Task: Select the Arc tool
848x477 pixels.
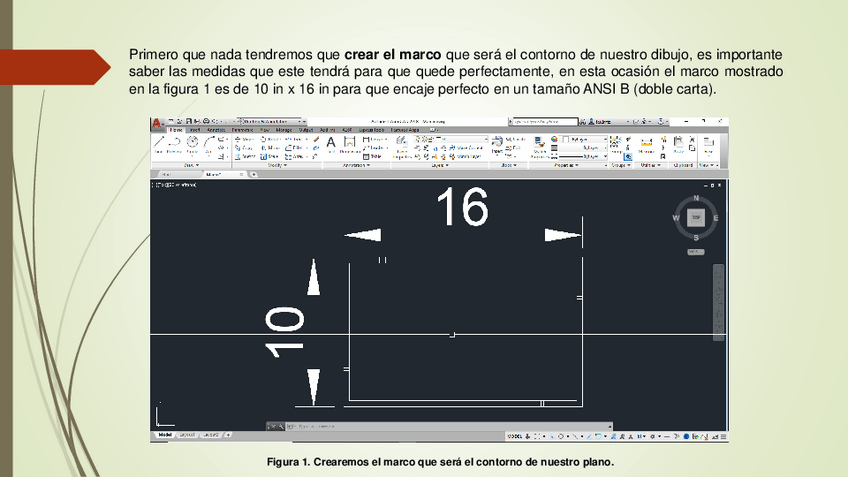Action: pyautogui.click(x=209, y=144)
